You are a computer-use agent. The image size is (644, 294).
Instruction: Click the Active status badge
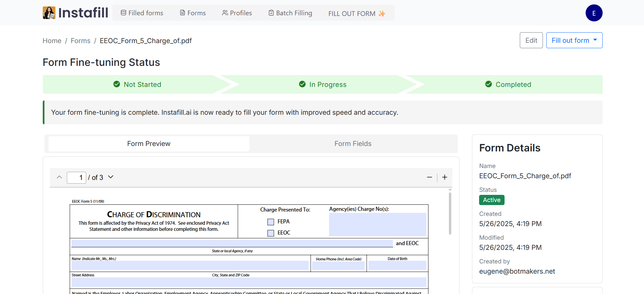pos(492,200)
